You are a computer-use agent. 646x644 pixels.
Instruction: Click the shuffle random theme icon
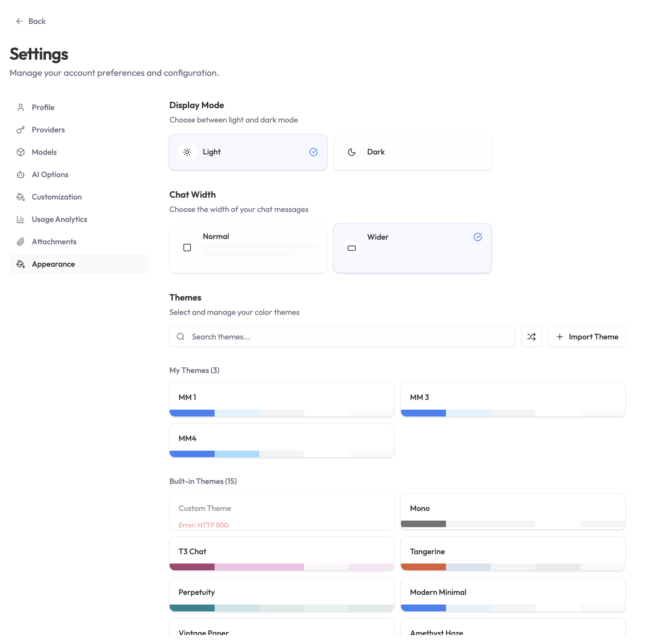pos(531,337)
